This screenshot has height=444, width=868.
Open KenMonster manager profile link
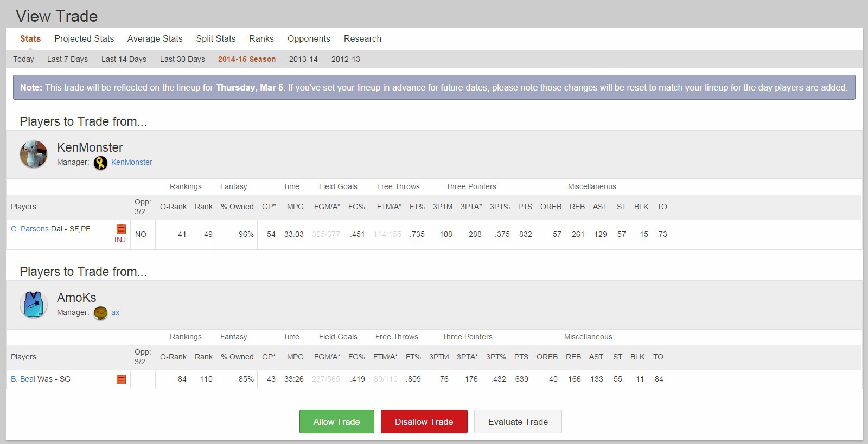[x=132, y=162]
